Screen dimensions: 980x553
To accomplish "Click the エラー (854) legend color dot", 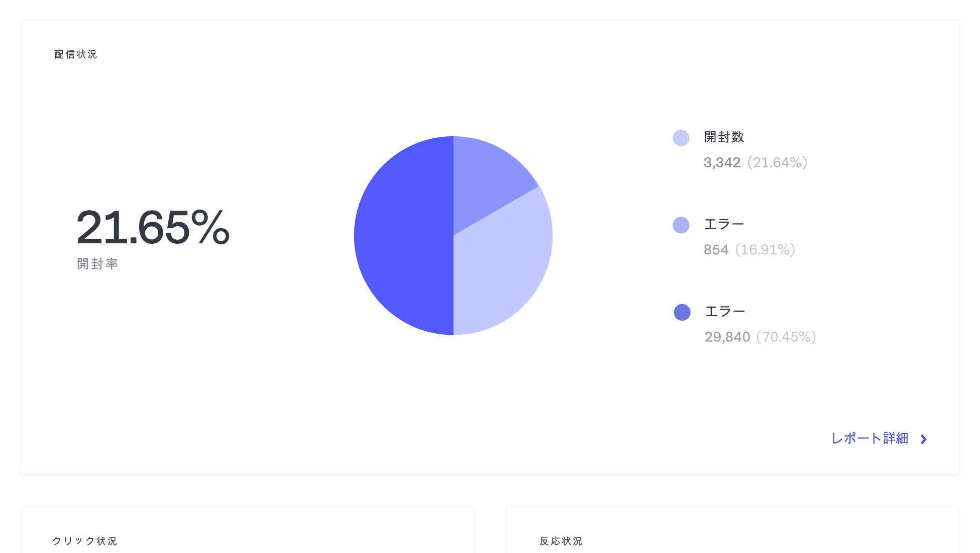I will 681,225.
